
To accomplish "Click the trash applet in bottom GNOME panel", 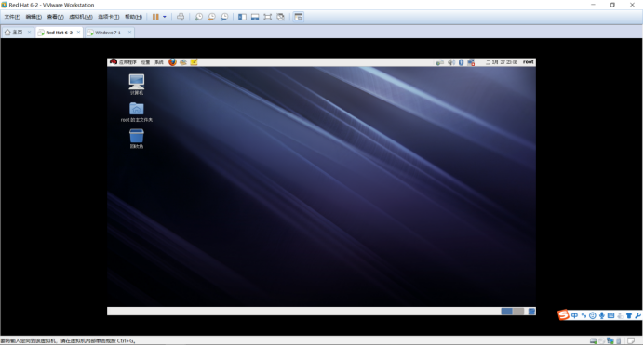I will pos(531,312).
